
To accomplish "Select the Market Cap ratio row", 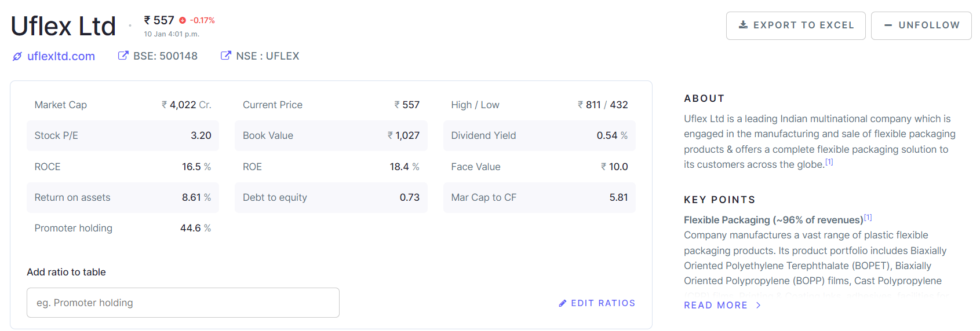I will [123, 105].
